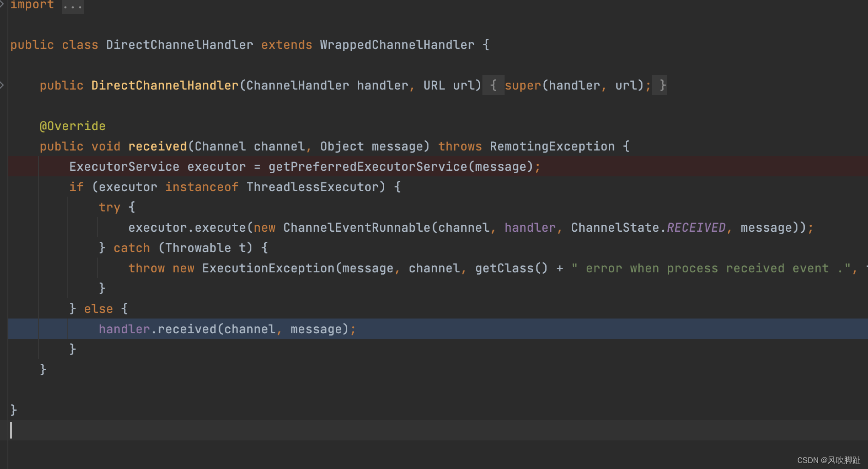Click the ExecutionException class name

268,268
